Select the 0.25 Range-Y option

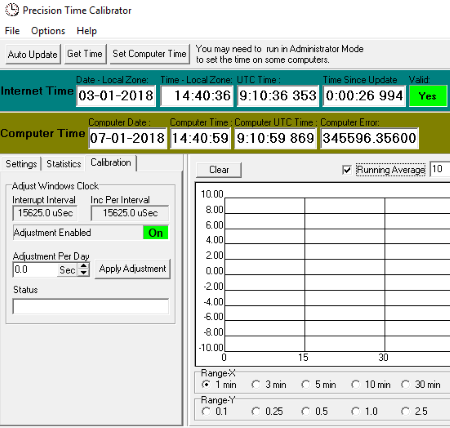256,411
